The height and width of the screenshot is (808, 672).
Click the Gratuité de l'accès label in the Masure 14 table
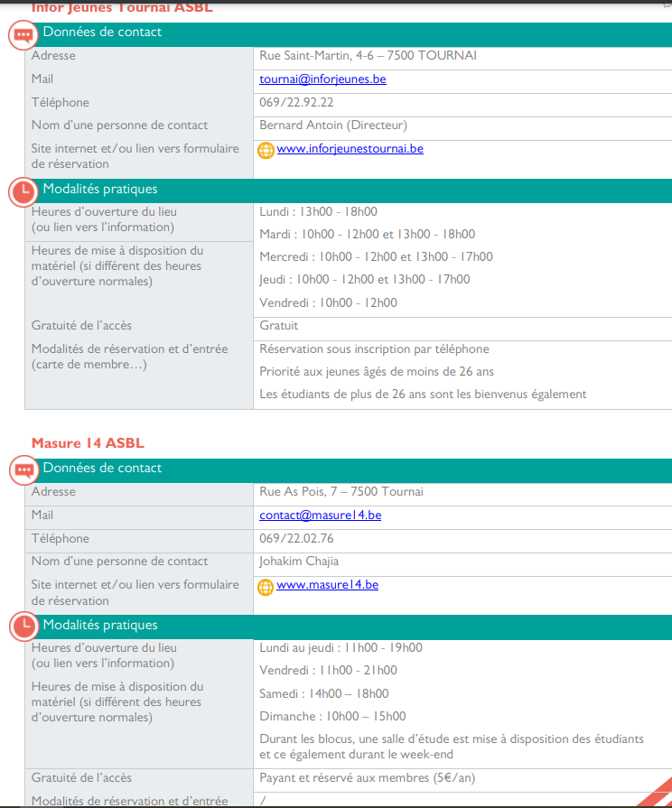(x=81, y=777)
